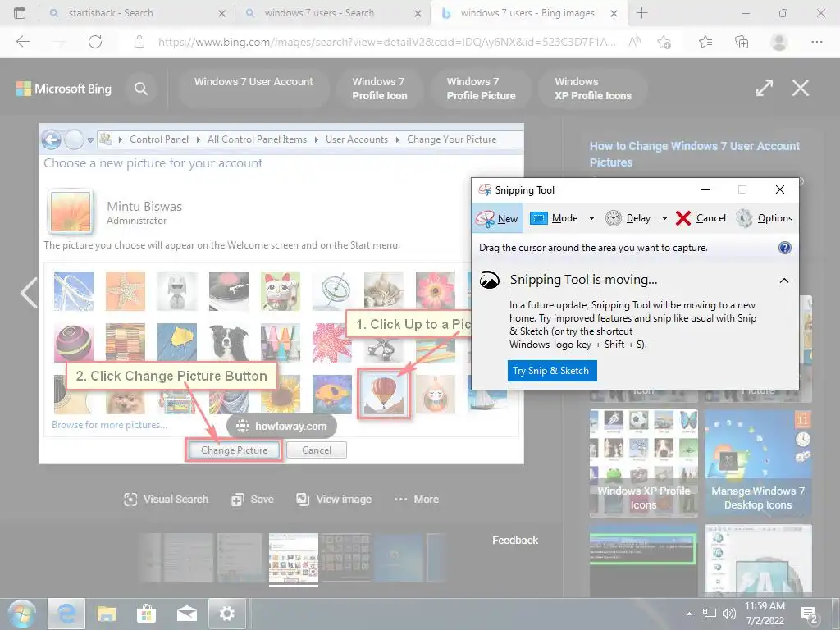Click the howtoway.com source badge

(282, 426)
